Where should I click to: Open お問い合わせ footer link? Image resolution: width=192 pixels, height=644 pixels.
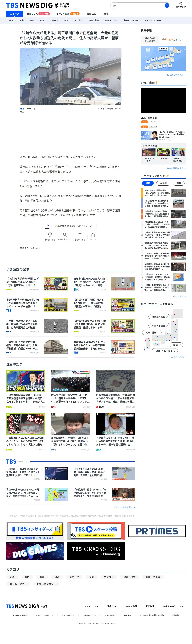point(110,615)
